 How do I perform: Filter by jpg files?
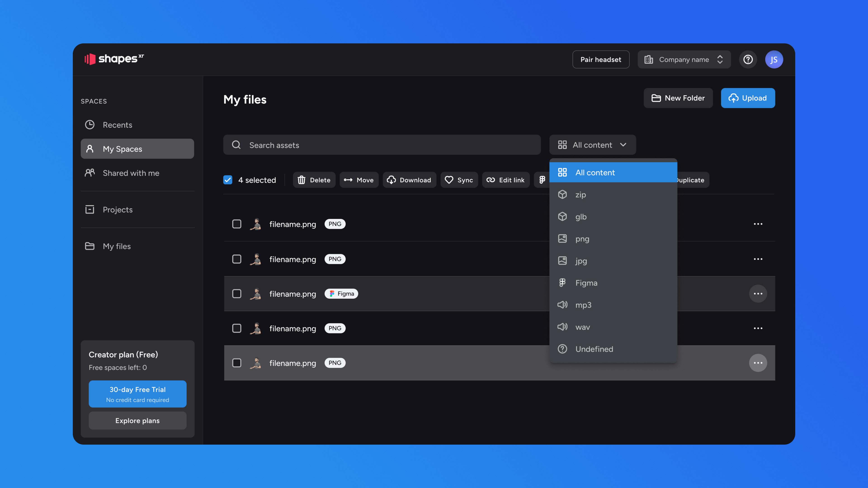point(613,261)
